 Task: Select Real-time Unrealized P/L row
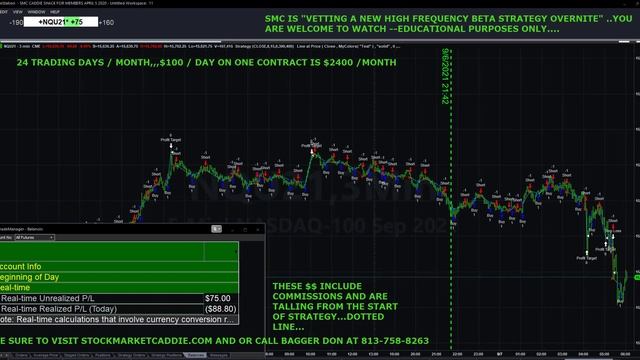click(119, 298)
